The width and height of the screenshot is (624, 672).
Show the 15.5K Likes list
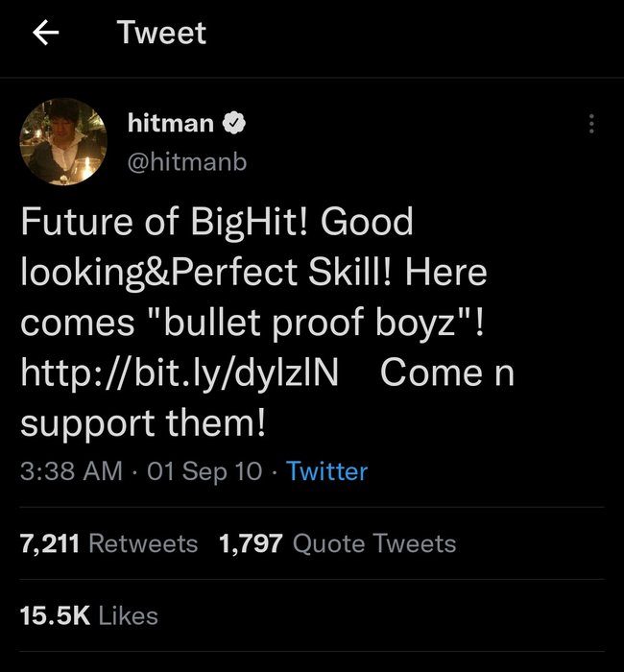click(x=88, y=614)
